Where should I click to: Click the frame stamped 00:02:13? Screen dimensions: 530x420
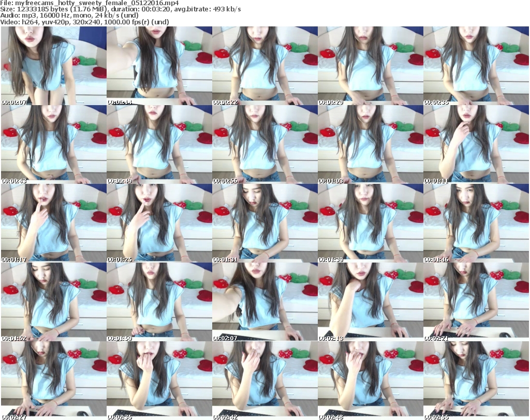(x=370, y=302)
